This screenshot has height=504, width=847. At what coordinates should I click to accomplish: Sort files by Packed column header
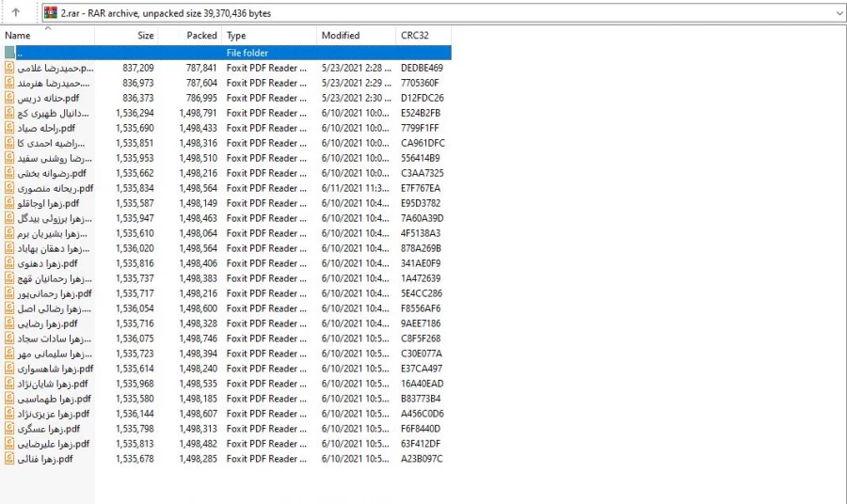coord(200,36)
